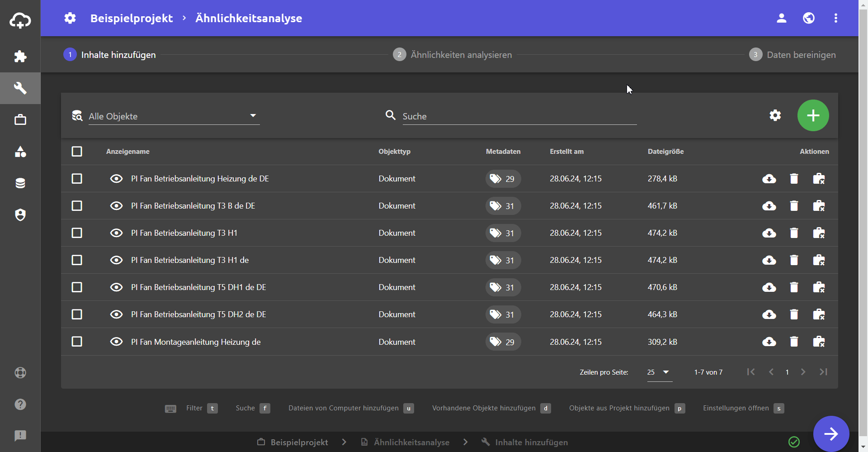Go to the next page
The height and width of the screenshot is (452, 868).
803,372
